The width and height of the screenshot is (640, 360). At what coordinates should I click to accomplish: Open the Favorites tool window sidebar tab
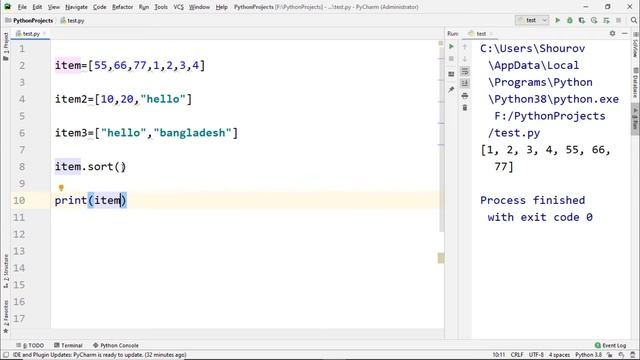(6, 317)
